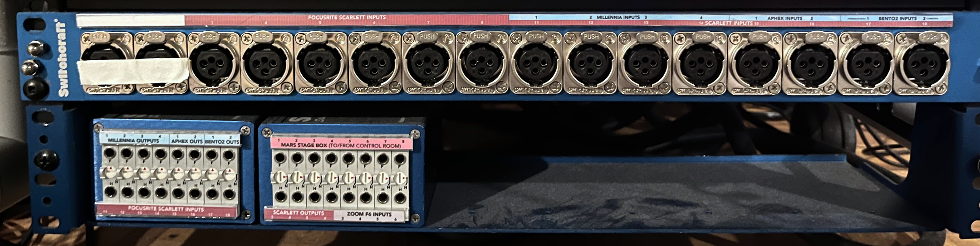Select the Millennia input 2 XLR jack
The image size is (980, 246).
pyautogui.click(x=591, y=63)
